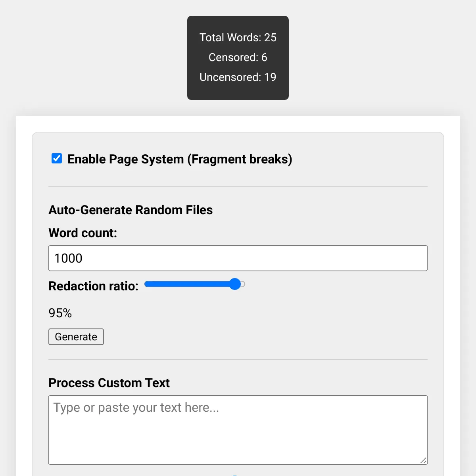Click the Uncensored: 19 statistic
The image size is (476, 476).
(x=238, y=77)
